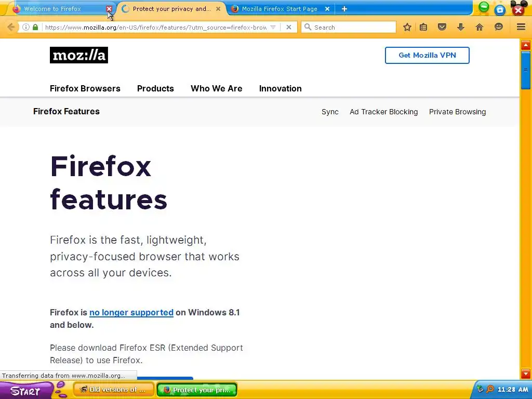Go back with the back arrow
Image resolution: width=532 pixels, height=399 pixels.
pos(11,27)
